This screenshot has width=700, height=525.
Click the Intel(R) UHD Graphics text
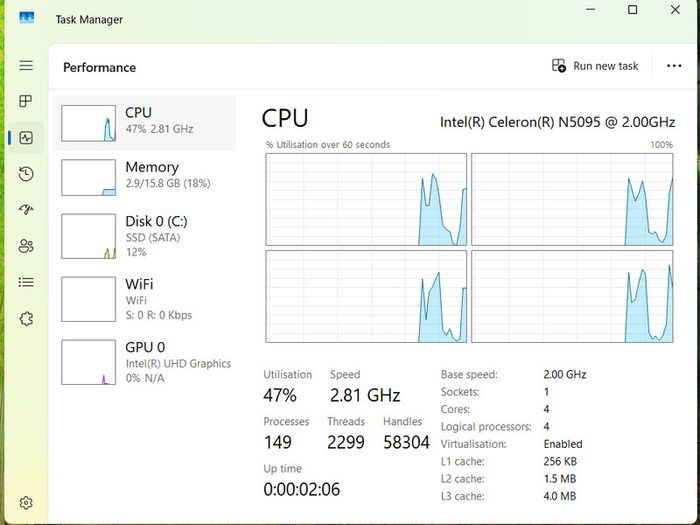pos(178,363)
